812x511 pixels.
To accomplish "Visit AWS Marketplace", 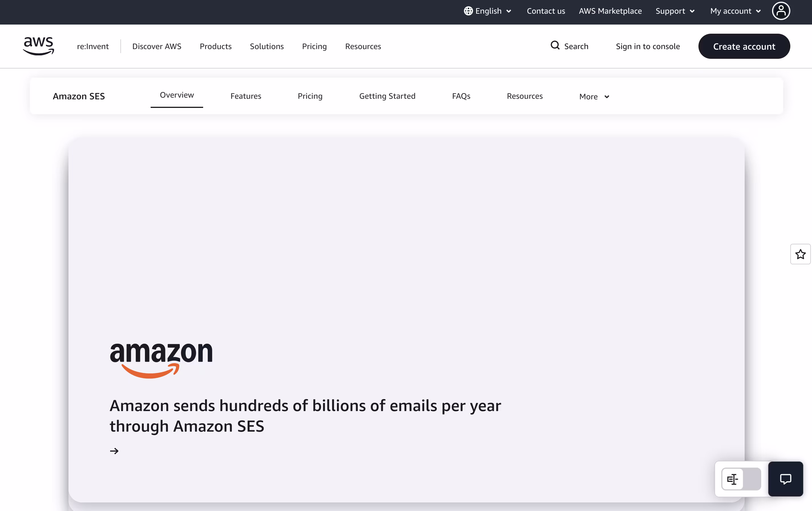I will 610,11.
